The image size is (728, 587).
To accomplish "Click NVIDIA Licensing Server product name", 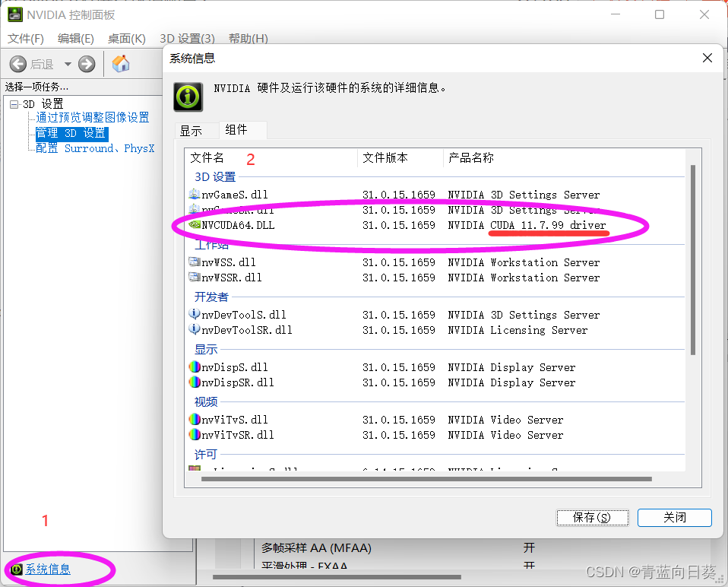I will click(518, 330).
